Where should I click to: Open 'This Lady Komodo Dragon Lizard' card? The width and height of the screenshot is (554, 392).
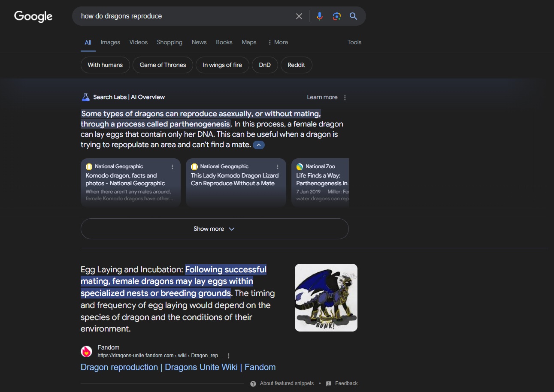[236, 183]
